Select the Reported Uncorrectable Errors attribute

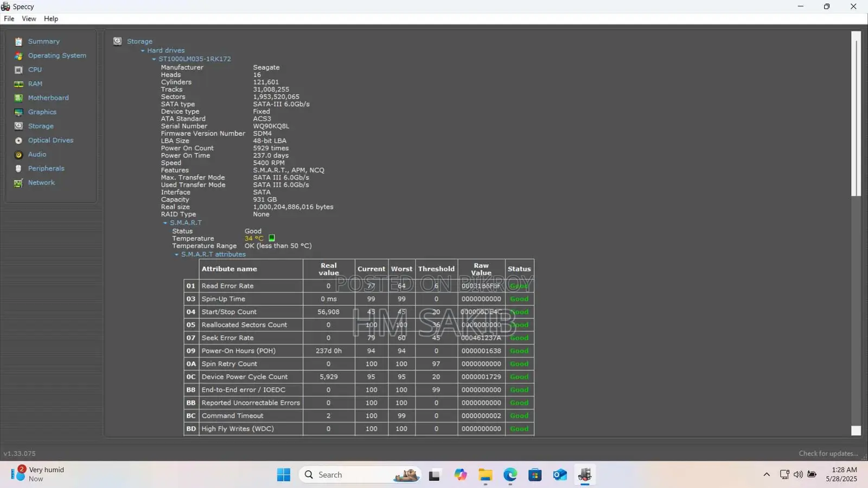(251, 403)
